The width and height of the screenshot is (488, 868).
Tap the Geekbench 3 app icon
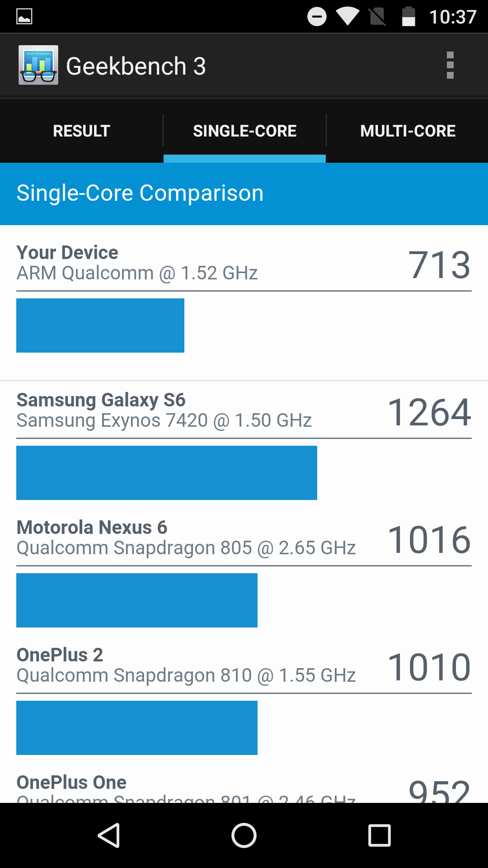[x=38, y=65]
